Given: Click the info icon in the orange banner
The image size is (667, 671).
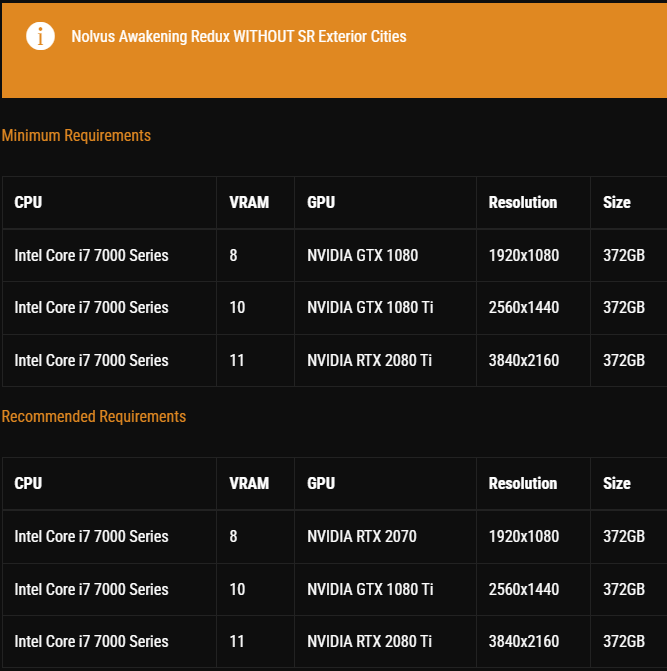Looking at the screenshot, I should (40, 36).
